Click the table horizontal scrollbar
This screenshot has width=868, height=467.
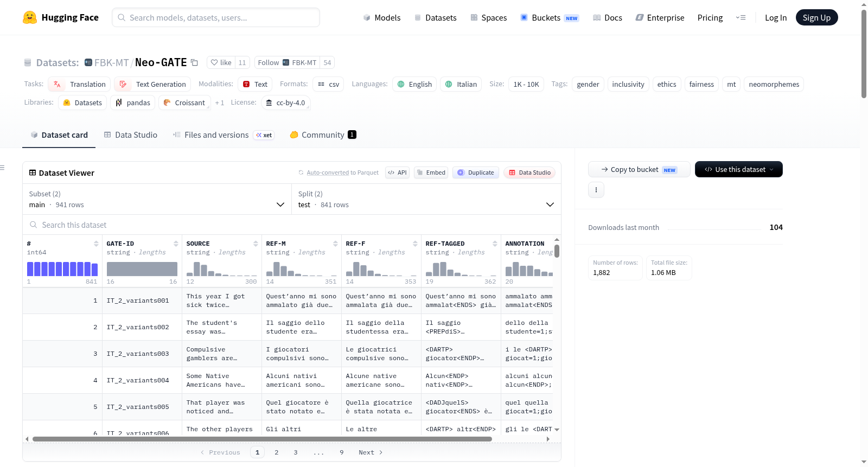pyautogui.click(x=262, y=439)
